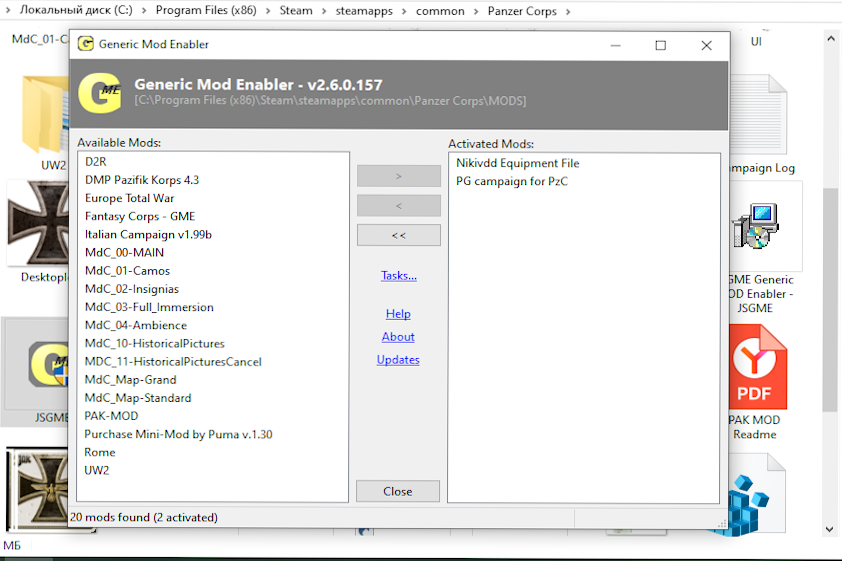The width and height of the screenshot is (842, 561).
Task: Open the Help link
Action: pyautogui.click(x=398, y=314)
